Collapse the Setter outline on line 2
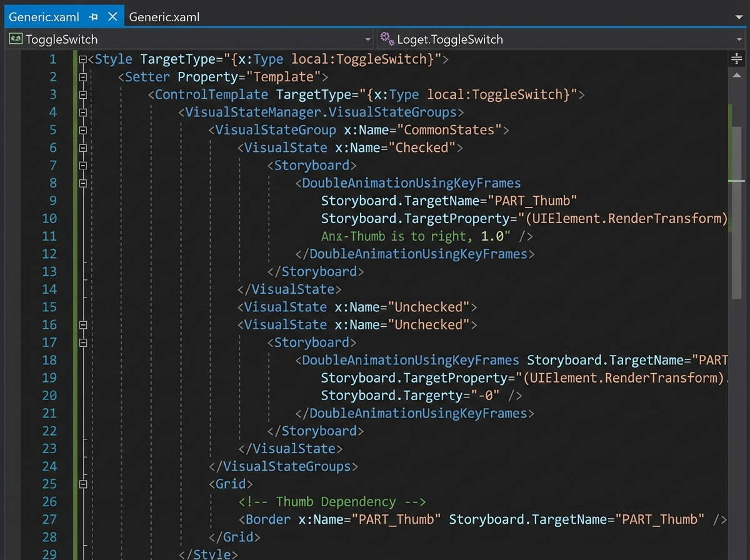This screenshot has height=560, width=750. point(82,76)
